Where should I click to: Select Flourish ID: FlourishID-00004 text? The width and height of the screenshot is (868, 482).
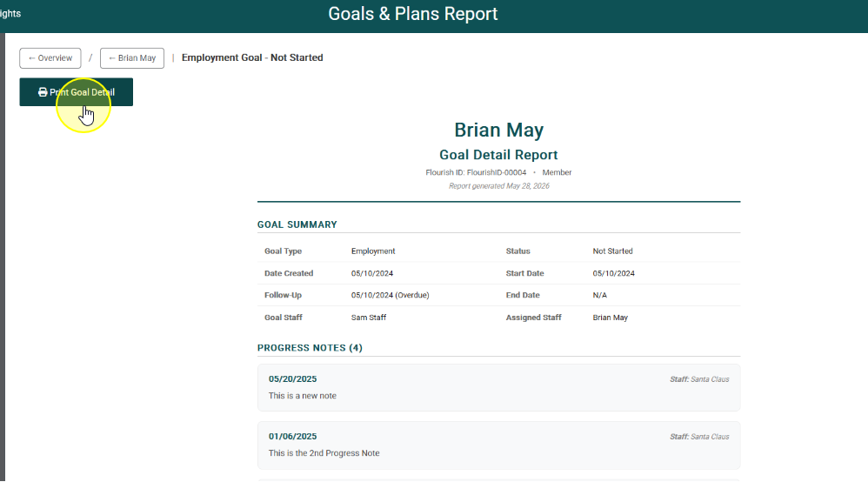point(476,172)
